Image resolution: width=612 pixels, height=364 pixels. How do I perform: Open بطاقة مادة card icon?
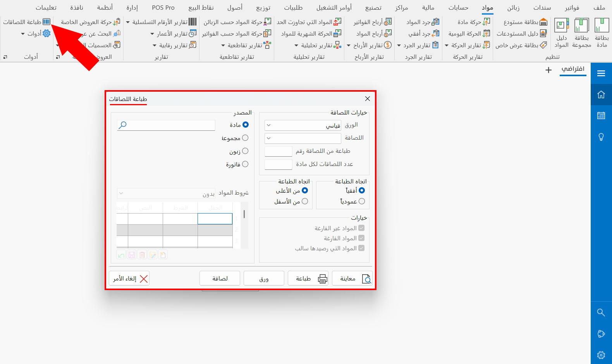coord(602,33)
